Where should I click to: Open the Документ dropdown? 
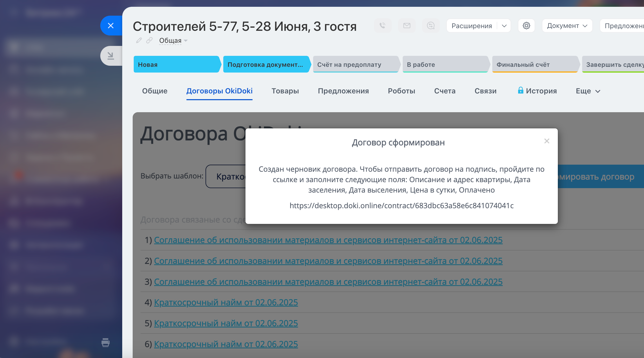tap(567, 26)
